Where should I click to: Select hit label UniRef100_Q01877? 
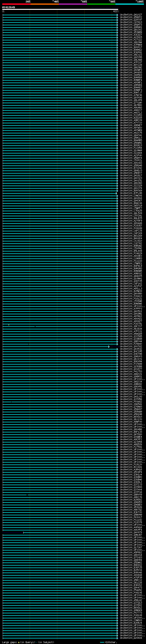pos(131,369)
